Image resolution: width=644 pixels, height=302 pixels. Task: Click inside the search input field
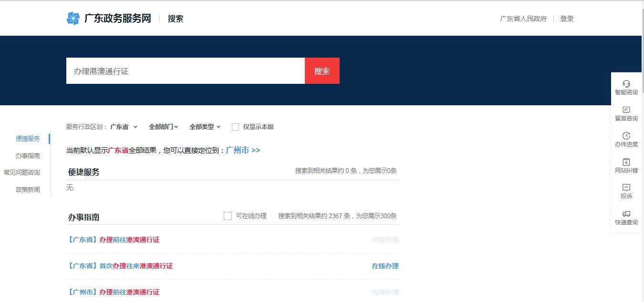tap(185, 70)
